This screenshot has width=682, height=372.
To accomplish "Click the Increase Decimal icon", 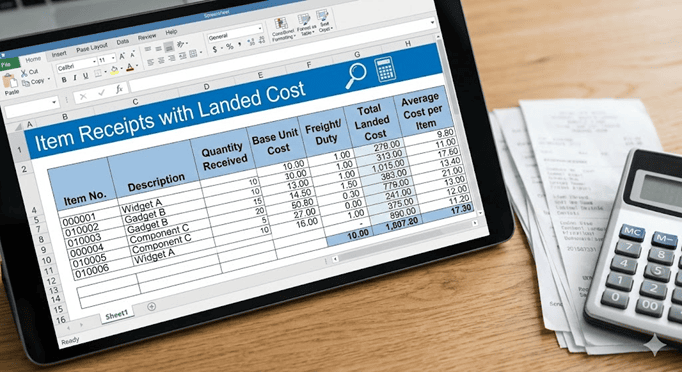I will pos(251,42).
